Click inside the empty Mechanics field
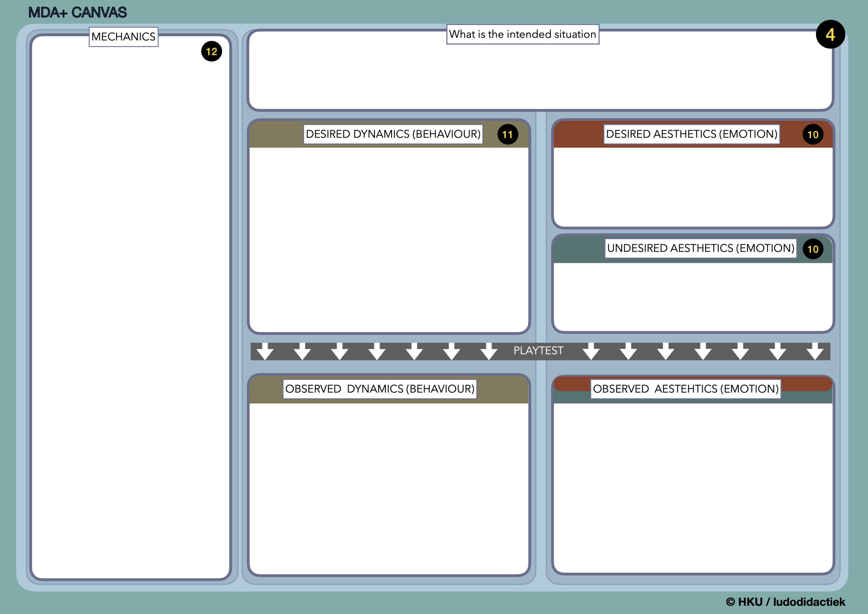Screen dimensions: 868x614 (x=131, y=303)
